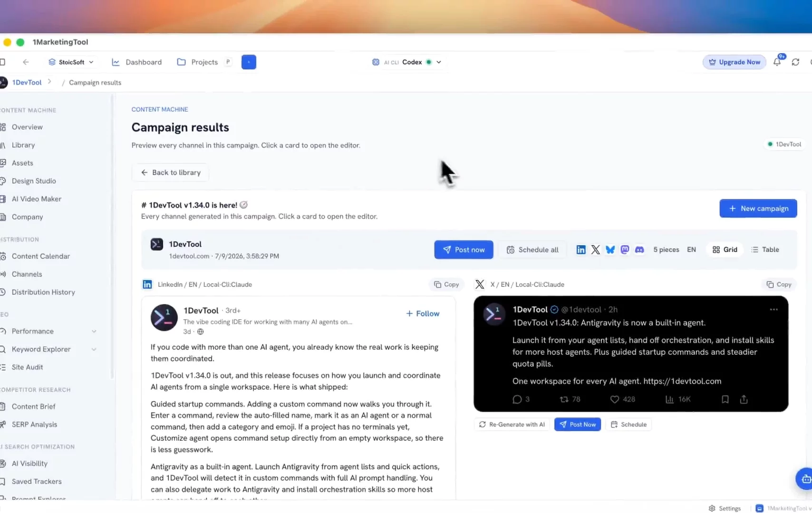Open Overview in the sidebar

pos(27,127)
